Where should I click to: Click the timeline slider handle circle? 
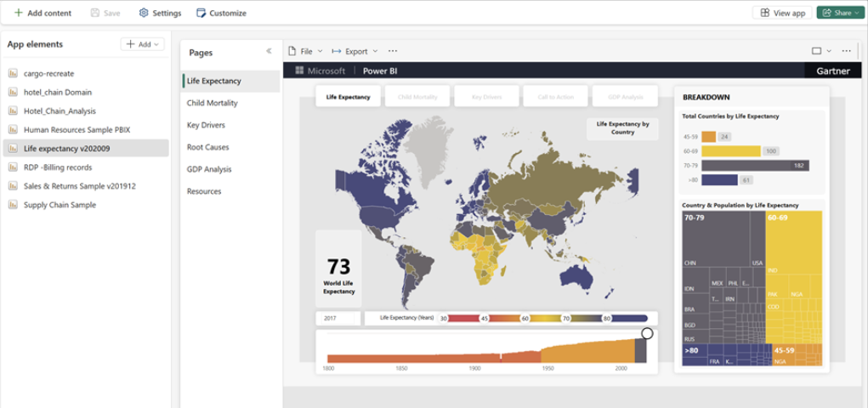tap(647, 333)
